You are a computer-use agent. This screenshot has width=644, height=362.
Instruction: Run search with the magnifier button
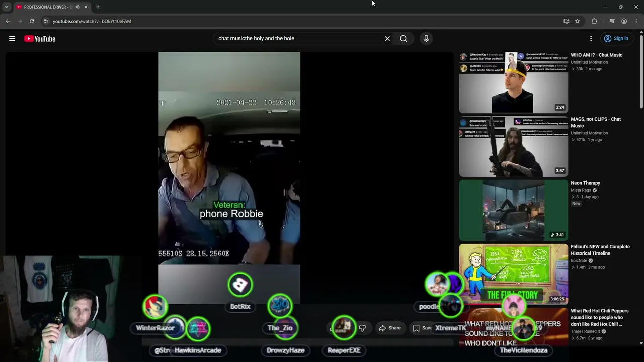tap(404, 39)
